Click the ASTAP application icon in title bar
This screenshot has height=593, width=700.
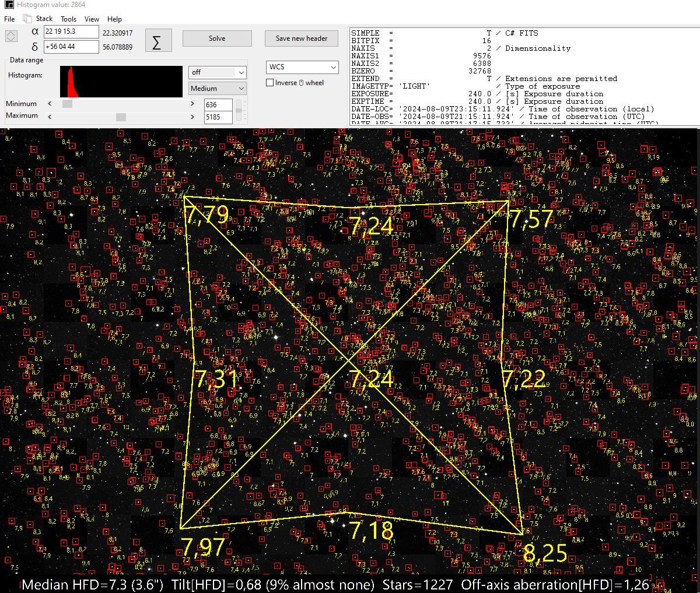pyautogui.click(x=9, y=5)
